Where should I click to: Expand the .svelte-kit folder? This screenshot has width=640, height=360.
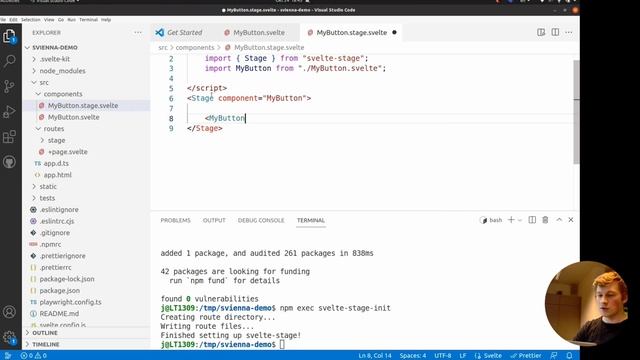[87, 59]
